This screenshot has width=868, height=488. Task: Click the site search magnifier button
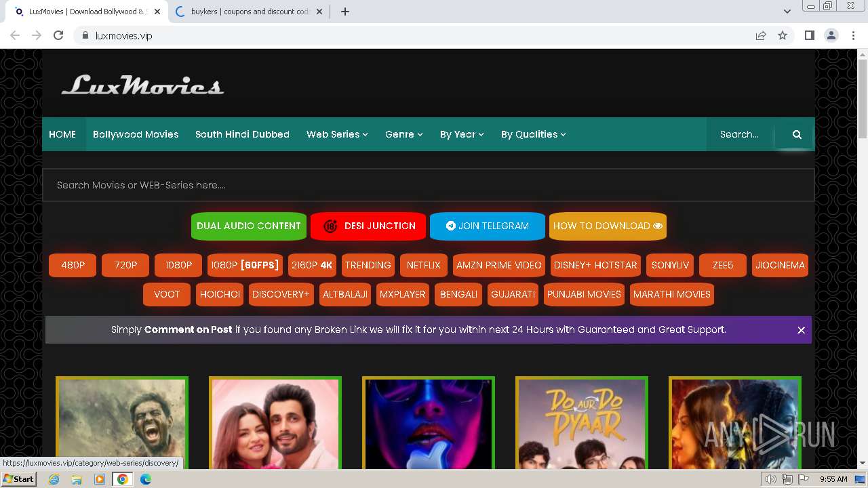(x=797, y=134)
